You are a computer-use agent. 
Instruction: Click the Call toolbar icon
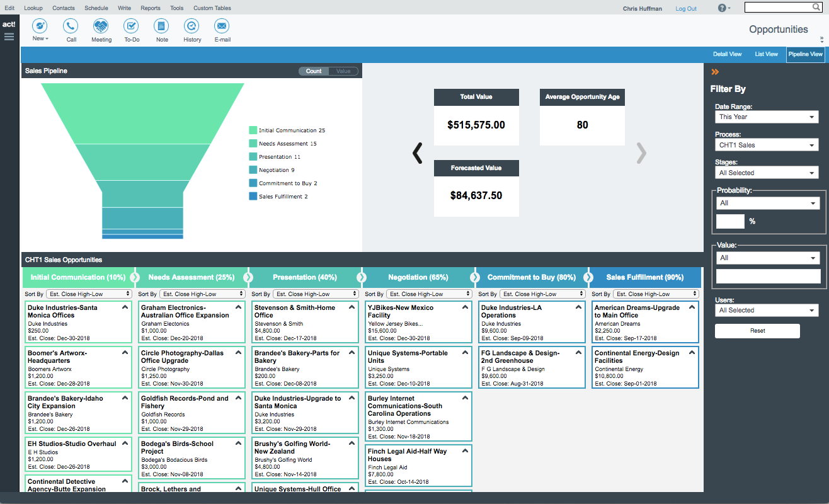click(71, 26)
